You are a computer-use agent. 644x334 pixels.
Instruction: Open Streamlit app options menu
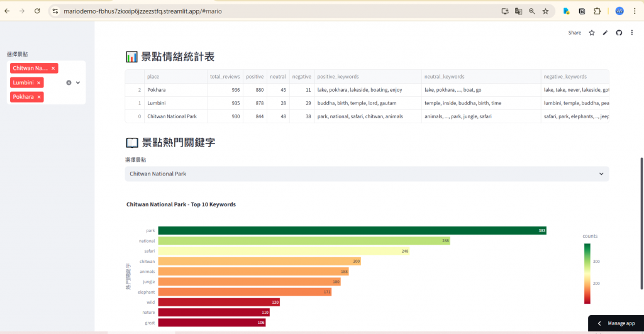(x=631, y=33)
